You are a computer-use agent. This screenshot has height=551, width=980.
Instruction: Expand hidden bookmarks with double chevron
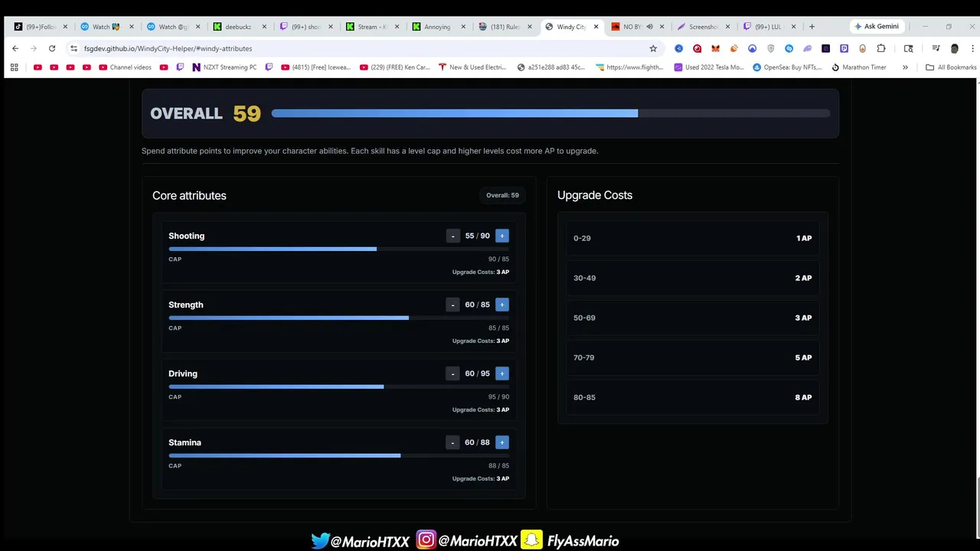coord(905,67)
